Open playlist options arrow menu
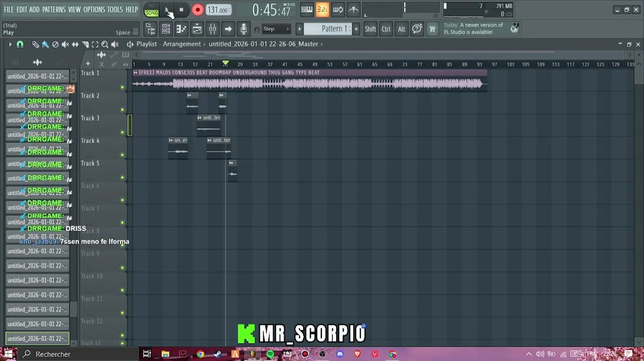This screenshot has height=361, width=644. (10, 44)
